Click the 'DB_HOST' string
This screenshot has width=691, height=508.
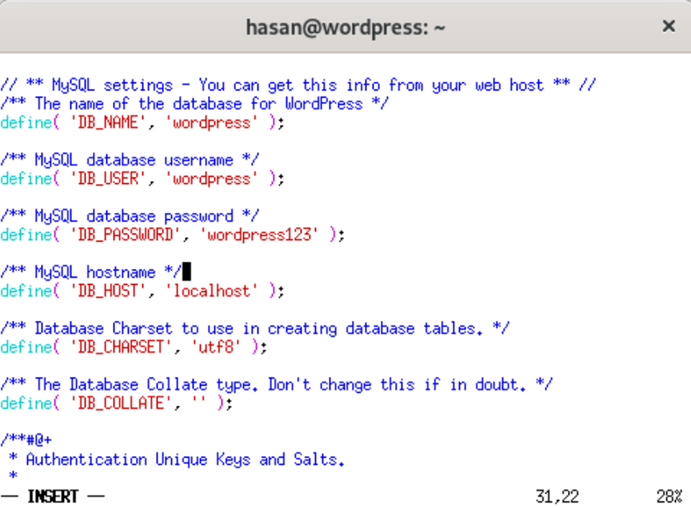[108, 291]
